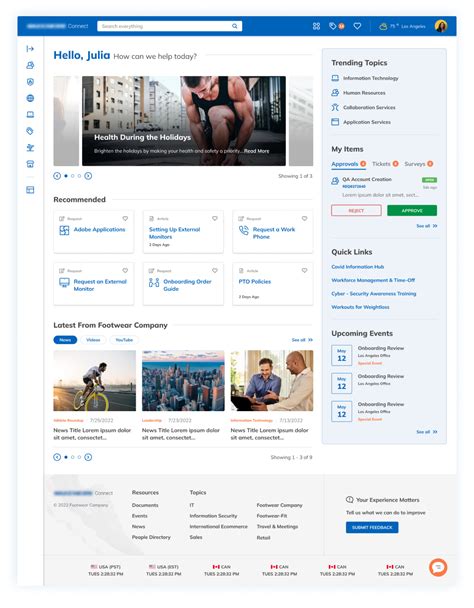Open Documents footer link
The width and height of the screenshot is (474, 608).
(145, 505)
